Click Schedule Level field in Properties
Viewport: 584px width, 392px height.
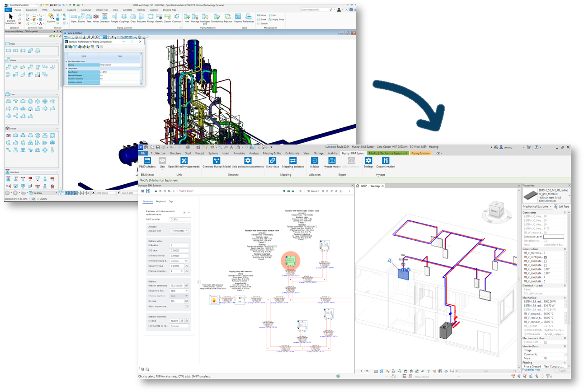[x=553, y=237]
